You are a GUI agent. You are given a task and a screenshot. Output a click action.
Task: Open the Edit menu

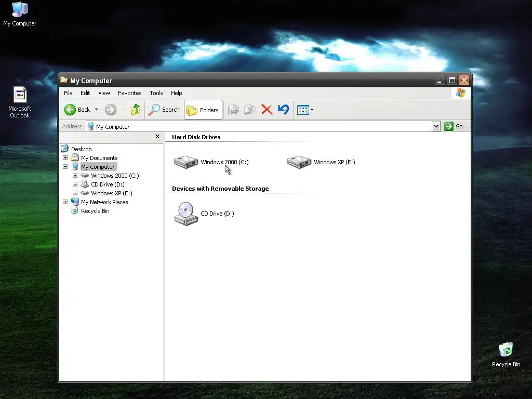85,93
